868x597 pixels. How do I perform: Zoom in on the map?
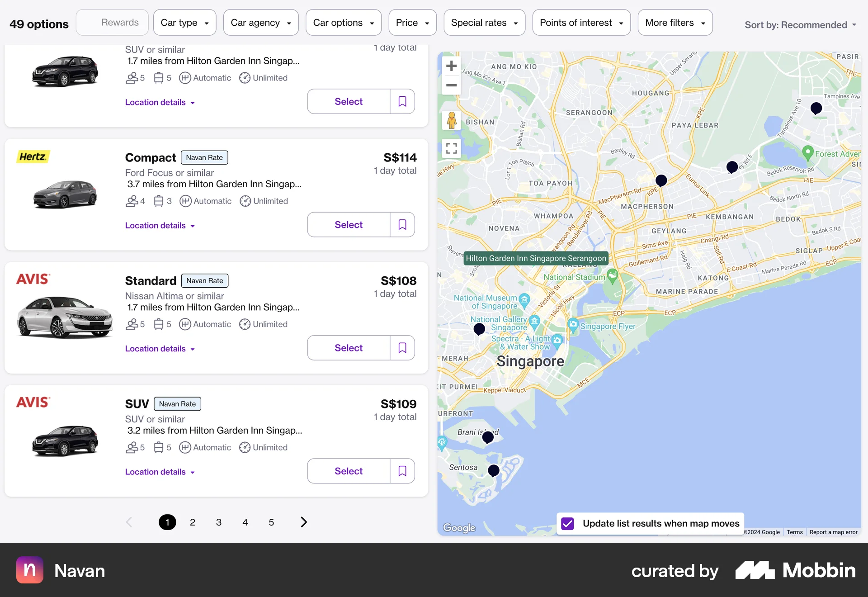[x=451, y=66]
